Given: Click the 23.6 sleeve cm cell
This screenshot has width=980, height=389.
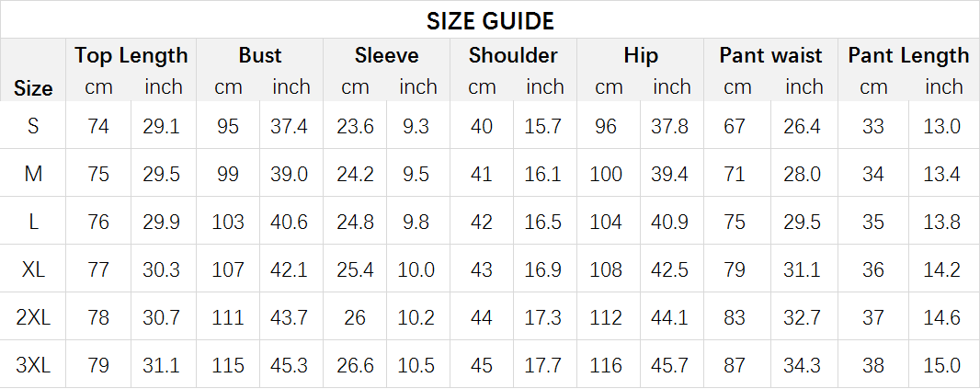Looking at the screenshot, I should click(355, 126).
